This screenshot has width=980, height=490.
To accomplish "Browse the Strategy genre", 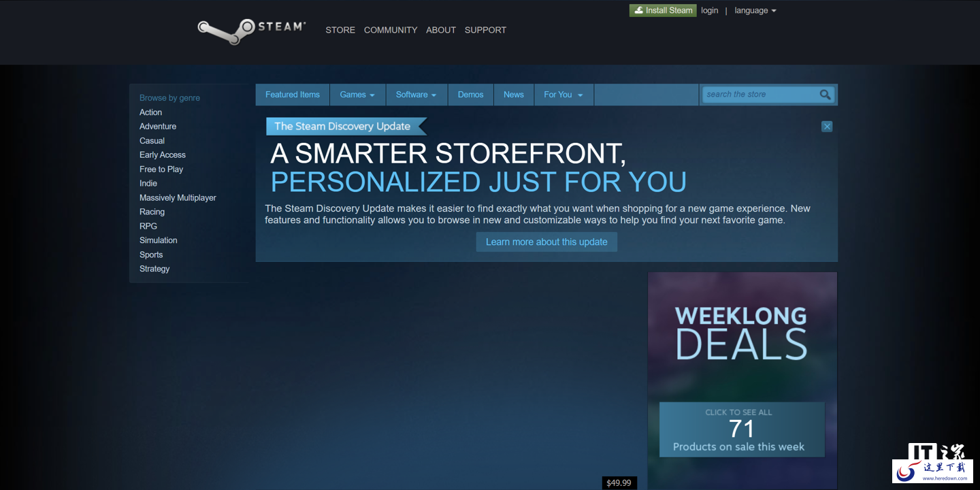I will pos(154,269).
